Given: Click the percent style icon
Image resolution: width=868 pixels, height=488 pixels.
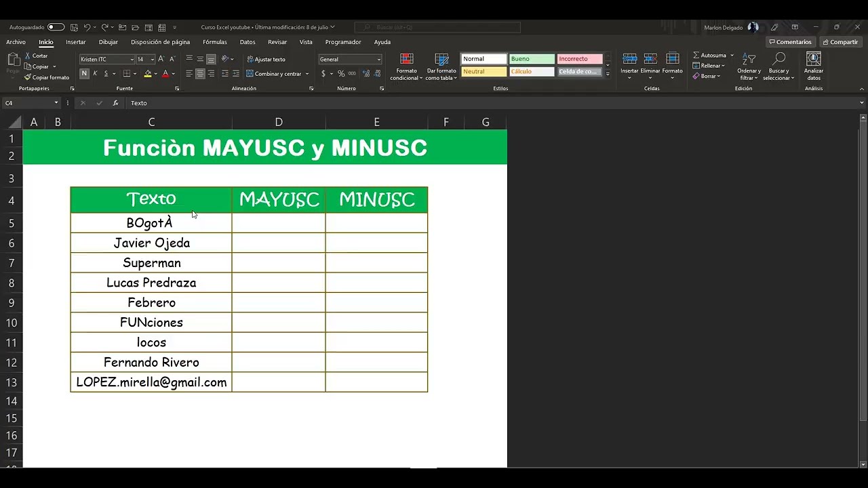Looking at the screenshot, I should click(340, 73).
